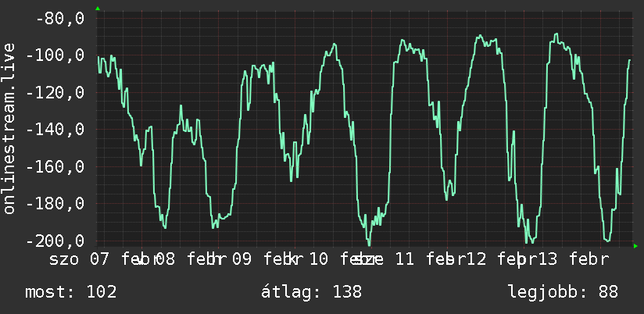The height and width of the screenshot is (314, 644).
Task: Click the -200,0 y-axis label
Action: pos(55,241)
